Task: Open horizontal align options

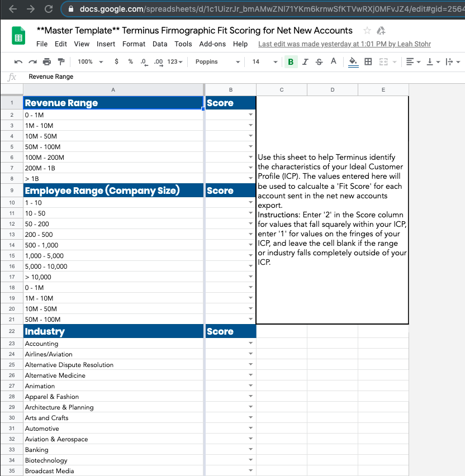Action: coord(413,62)
